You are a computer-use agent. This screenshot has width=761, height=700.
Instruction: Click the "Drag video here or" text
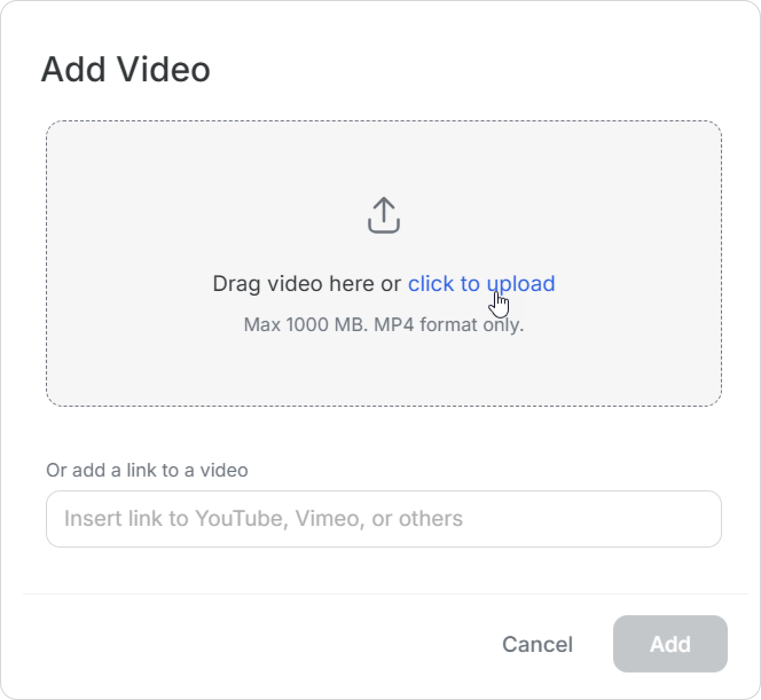point(307,284)
